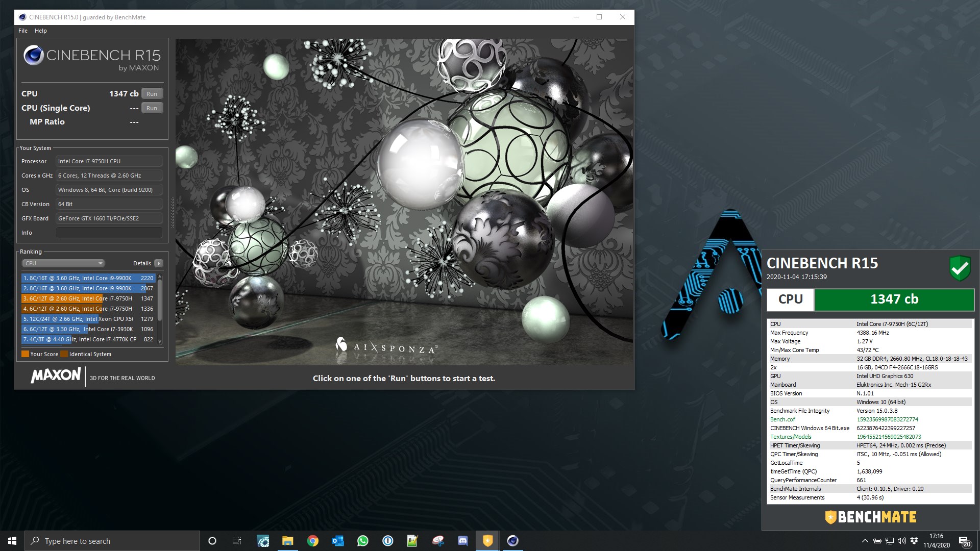Click the Mainboard Eluktronics Mech-15 G2Rx value

click(x=894, y=385)
